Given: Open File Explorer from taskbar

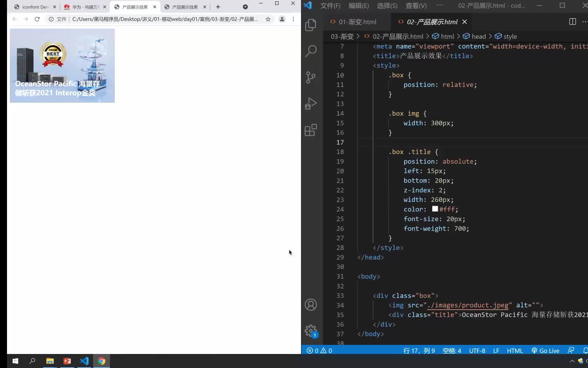Looking at the screenshot, I should point(50,361).
